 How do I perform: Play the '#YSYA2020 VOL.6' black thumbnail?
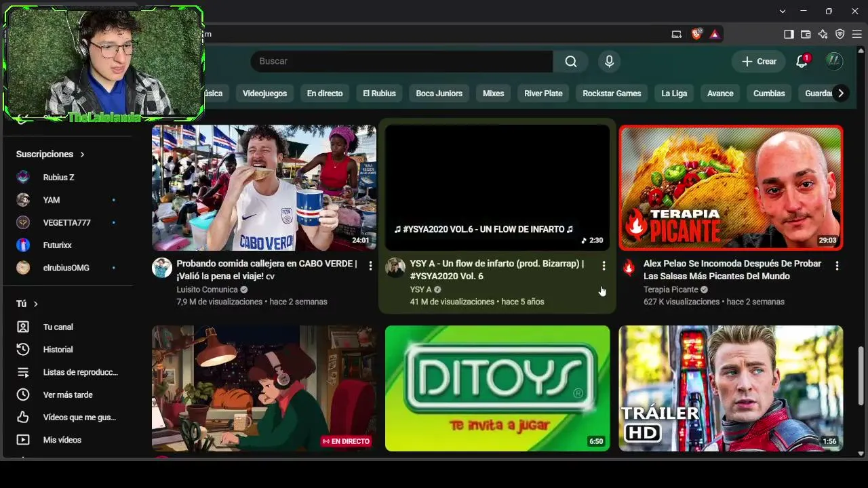click(x=497, y=188)
